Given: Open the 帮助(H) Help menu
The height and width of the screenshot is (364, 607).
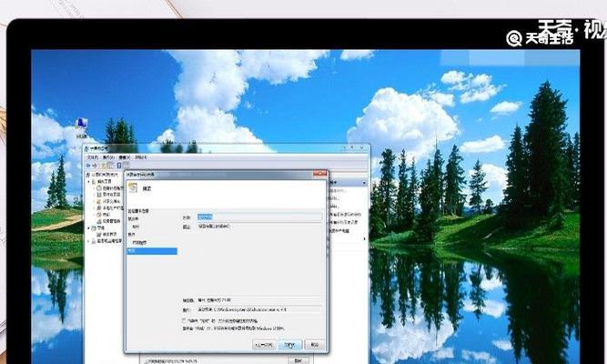Looking at the screenshot, I should (140, 157).
